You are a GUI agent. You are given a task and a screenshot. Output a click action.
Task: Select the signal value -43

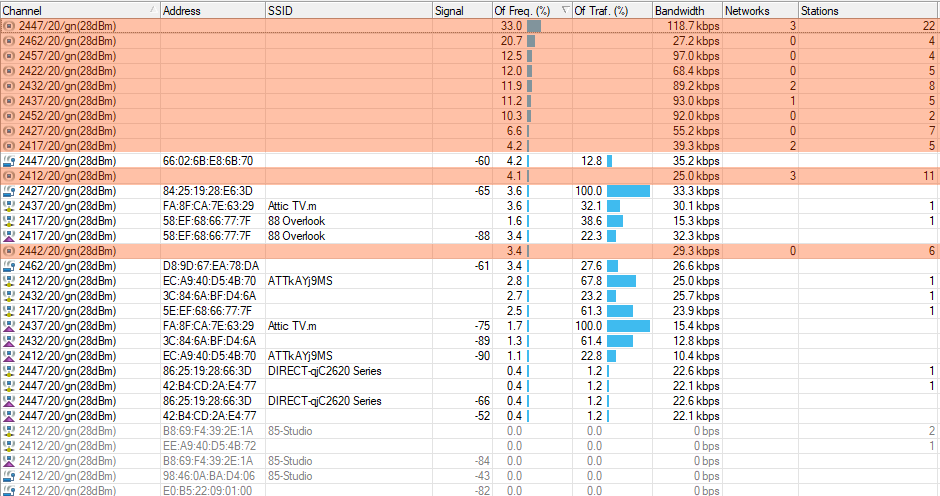(482, 476)
